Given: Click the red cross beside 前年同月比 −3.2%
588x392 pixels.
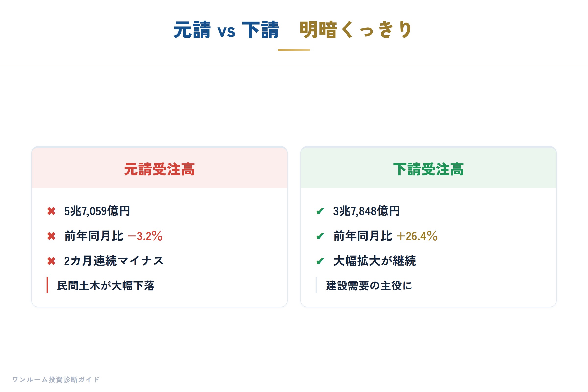Looking at the screenshot, I should 51,236.
